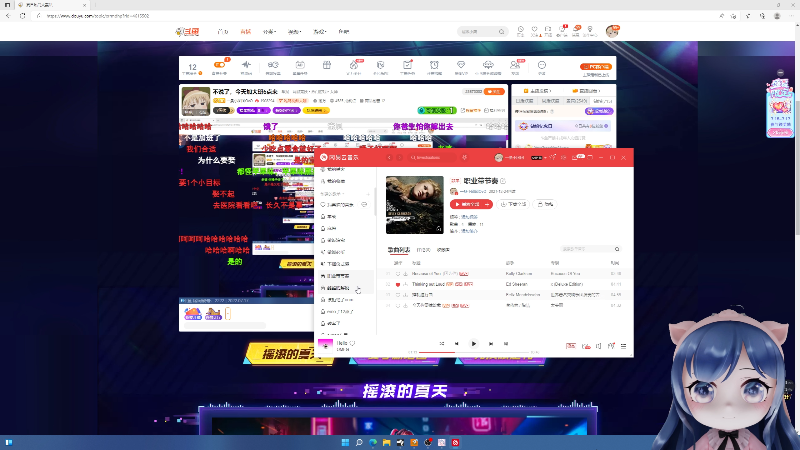This screenshot has width=800, height=450.
Task: Click the orange follow button on stream header
Action: click(x=494, y=91)
